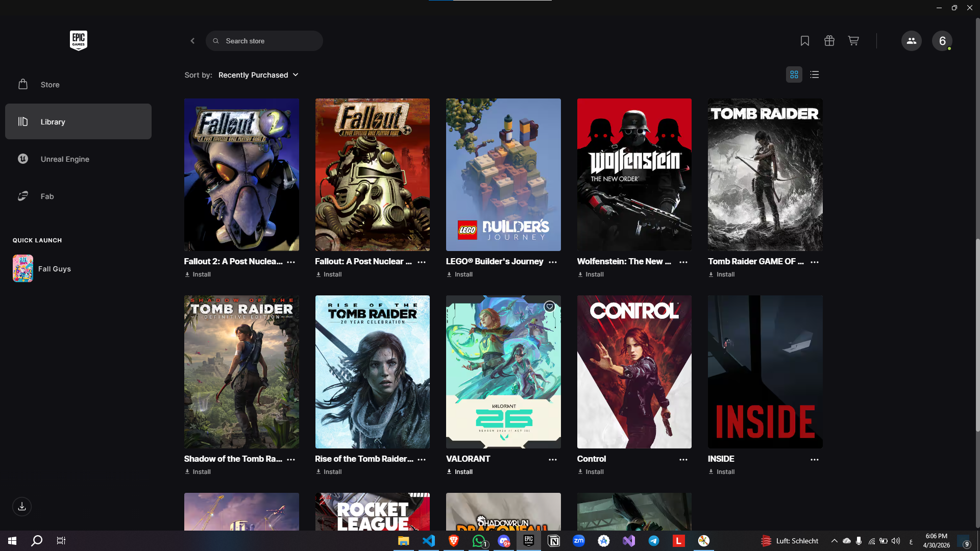The width and height of the screenshot is (980, 551).
Task: Open Unreal Engine section
Action: coord(78,159)
